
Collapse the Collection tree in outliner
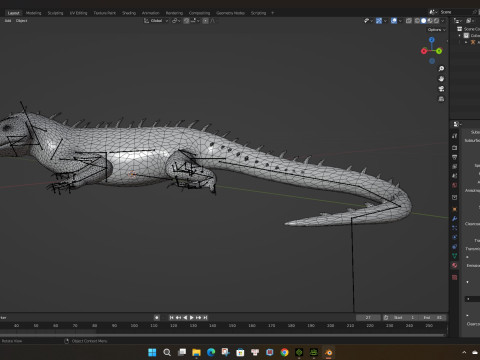[460, 35]
